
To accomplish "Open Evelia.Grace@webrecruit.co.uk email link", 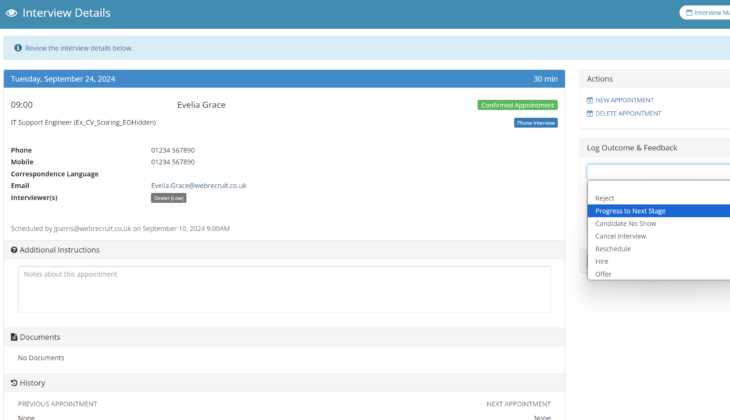I will click(x=198, y=185).
